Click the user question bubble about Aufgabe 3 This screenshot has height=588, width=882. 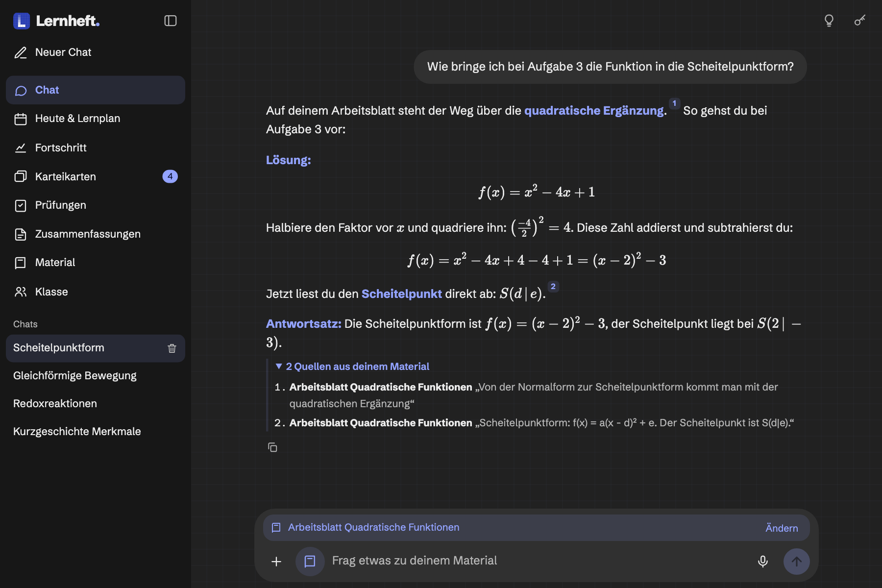click(610, 67)
